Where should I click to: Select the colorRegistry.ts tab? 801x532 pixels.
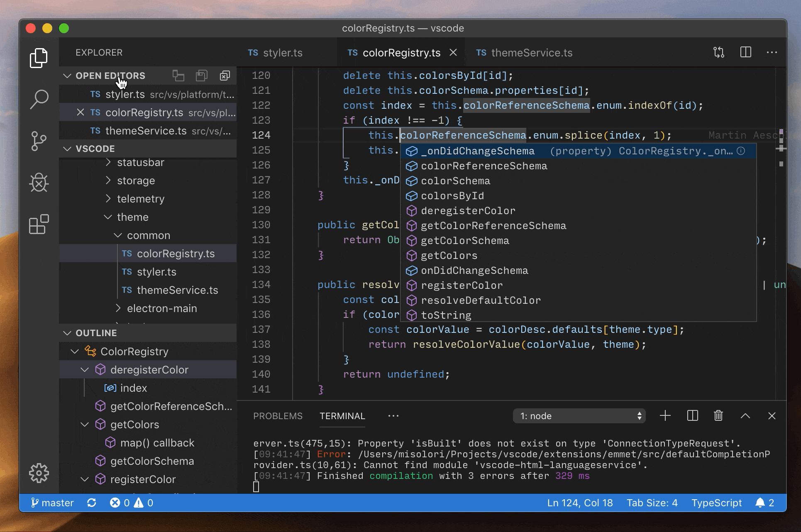(398, 52)
